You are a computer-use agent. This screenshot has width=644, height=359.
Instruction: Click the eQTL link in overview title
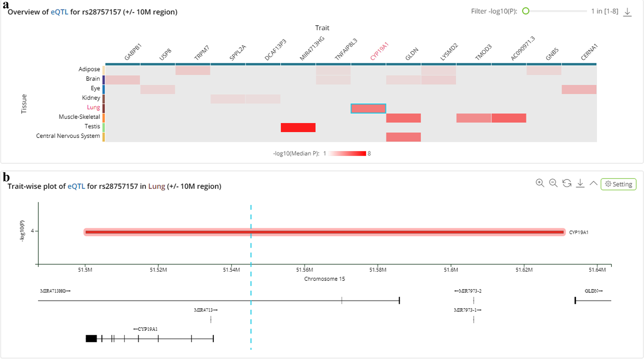pos(59,12)
